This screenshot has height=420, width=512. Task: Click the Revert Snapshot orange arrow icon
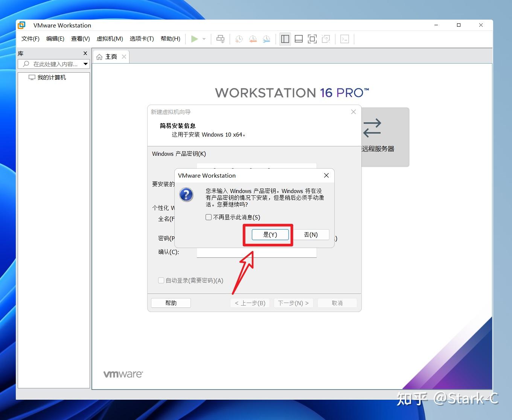[x=253, y=39]
